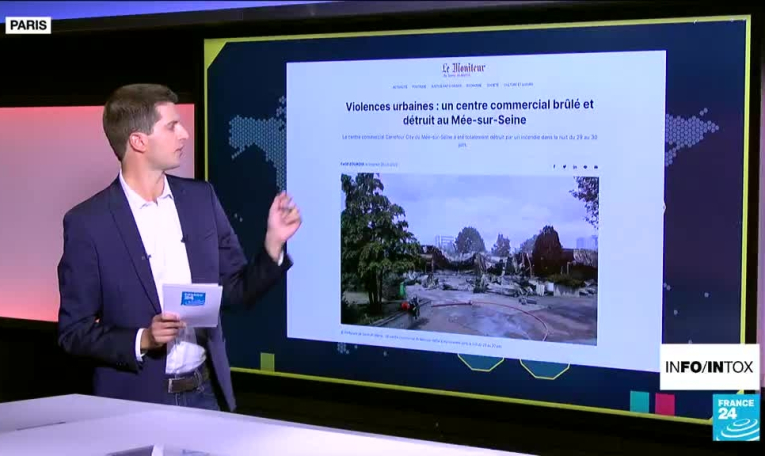Share the article via Twitter icon

coord(564,167)
